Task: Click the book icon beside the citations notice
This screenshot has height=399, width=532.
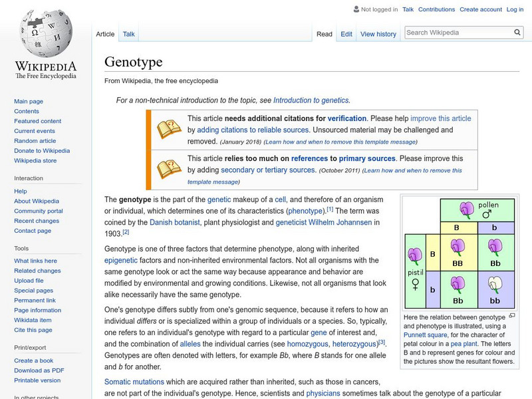Action: pyautogui.click(x=169, y=129)
